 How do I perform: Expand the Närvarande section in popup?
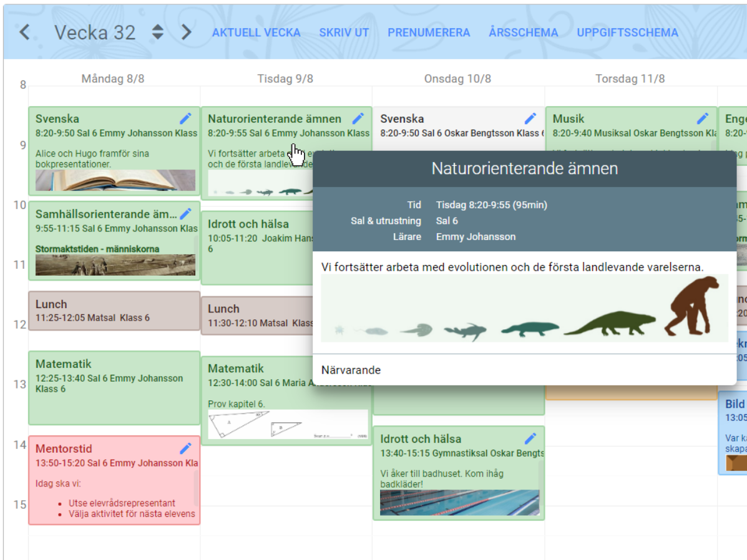[351, 370]
